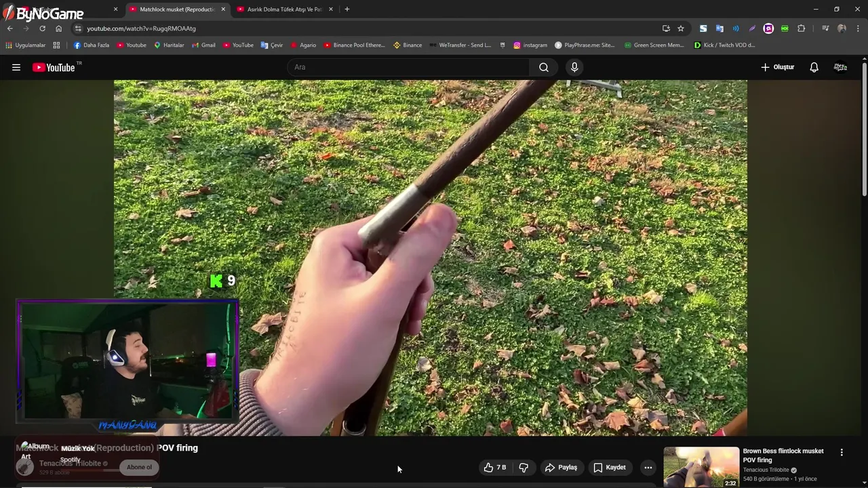Open the Gmail bookmark
Screen dimensions: 868x488
[x=203, y=45]
